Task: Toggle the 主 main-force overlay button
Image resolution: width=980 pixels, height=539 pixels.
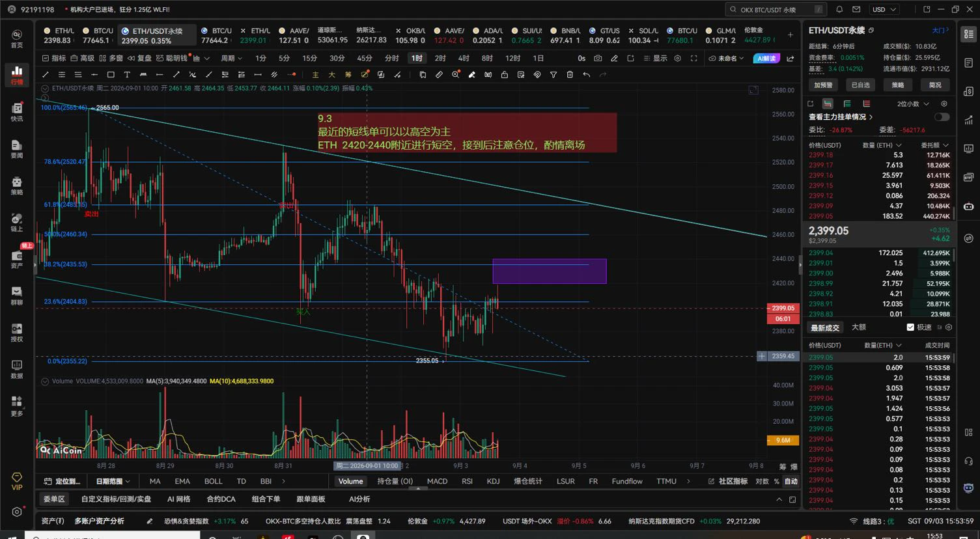Action: point(315,75)
